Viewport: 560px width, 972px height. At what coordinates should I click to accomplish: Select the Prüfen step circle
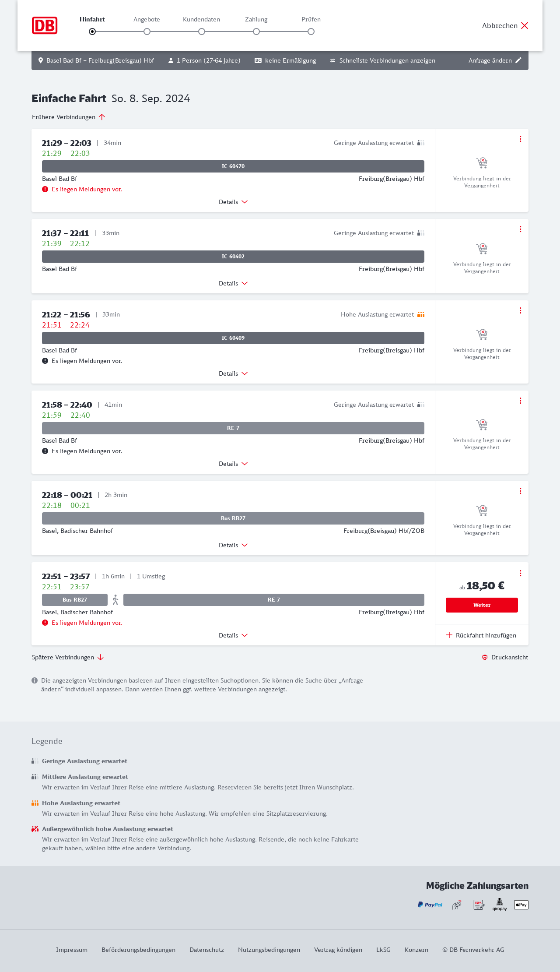pos(311,32)
